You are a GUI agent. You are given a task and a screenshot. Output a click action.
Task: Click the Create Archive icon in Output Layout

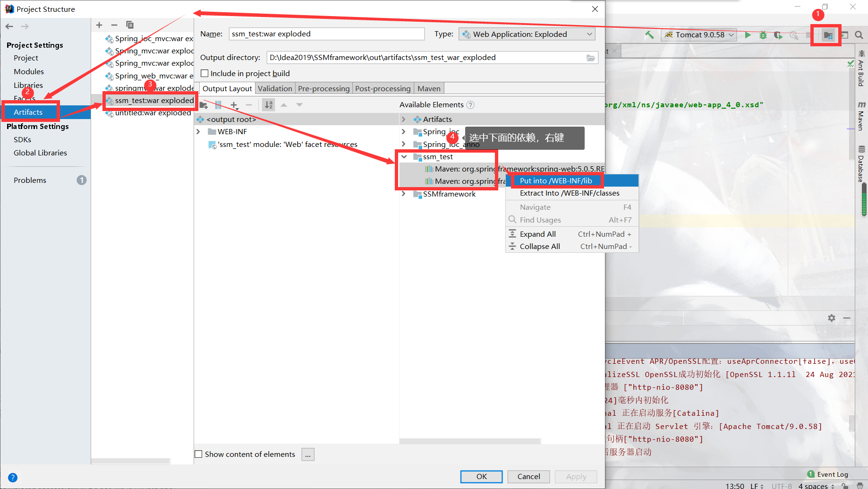click(218, 105)
